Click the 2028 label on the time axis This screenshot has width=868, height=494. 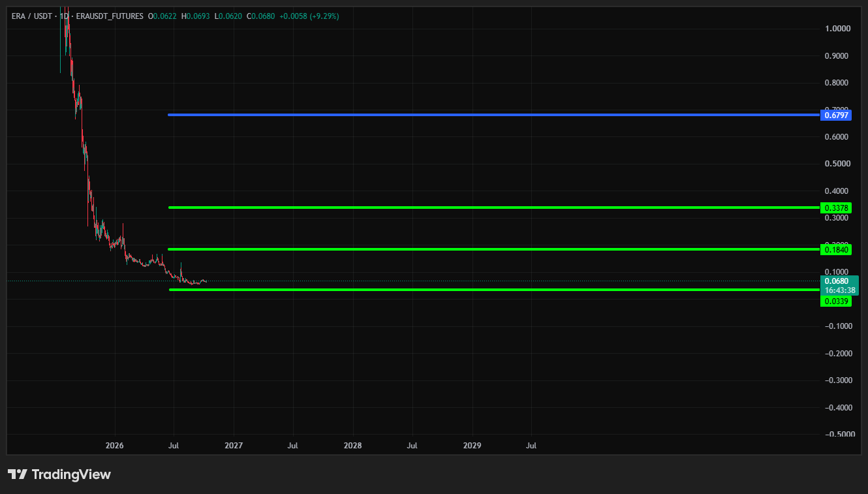(x=352, y=446)
